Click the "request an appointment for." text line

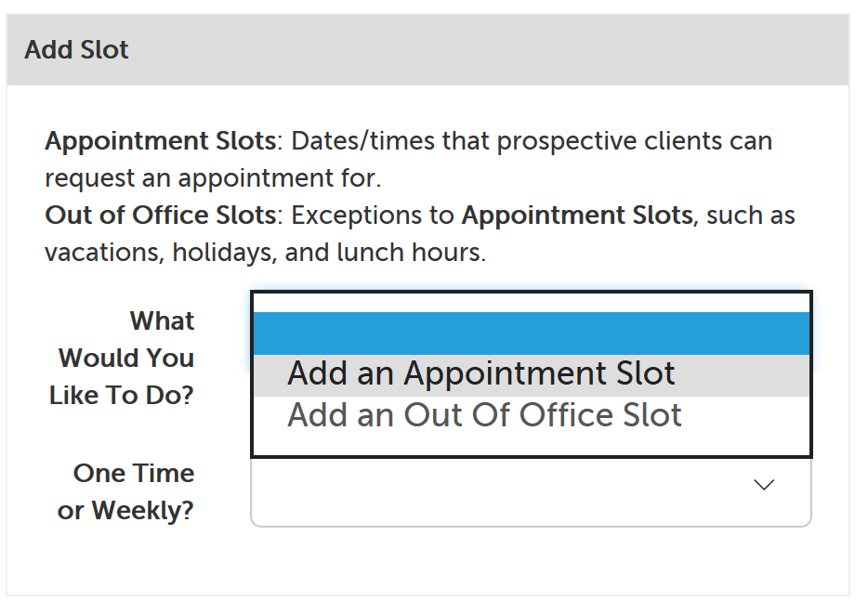213,177
